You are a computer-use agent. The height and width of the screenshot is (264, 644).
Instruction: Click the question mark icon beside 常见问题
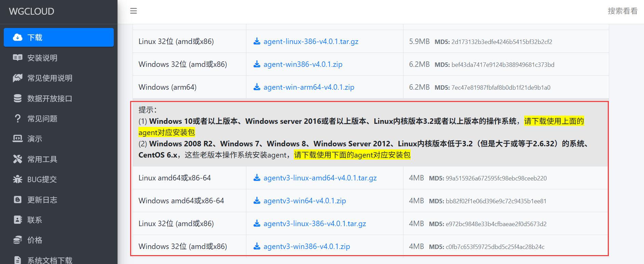point(17,118)
